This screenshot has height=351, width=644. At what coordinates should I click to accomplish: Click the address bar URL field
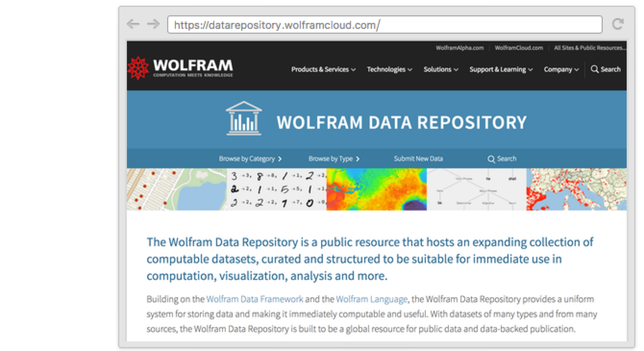click(384, 25)
